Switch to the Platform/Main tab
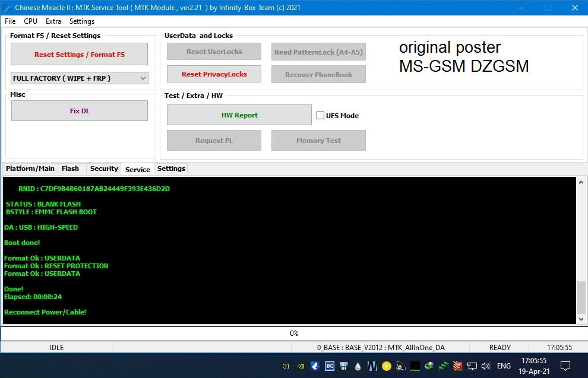 pos(30,169)
